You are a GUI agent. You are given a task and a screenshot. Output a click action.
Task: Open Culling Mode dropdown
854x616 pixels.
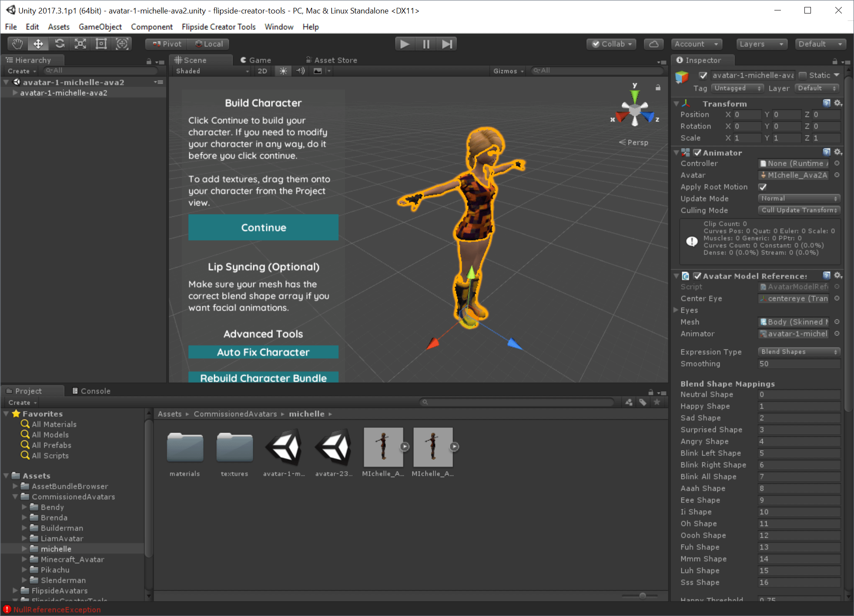coord(799,210)
